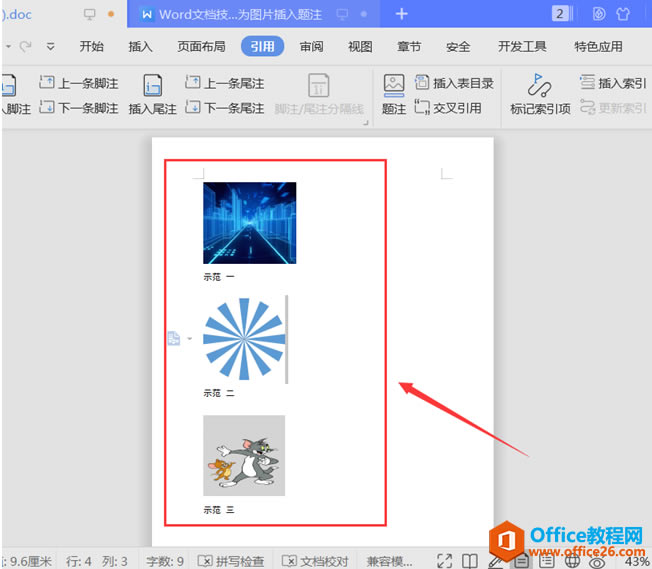This screenshot has height=569, width=652.
Task: Open the 插入 ribbon tab
Action: [x=140, y=46]
